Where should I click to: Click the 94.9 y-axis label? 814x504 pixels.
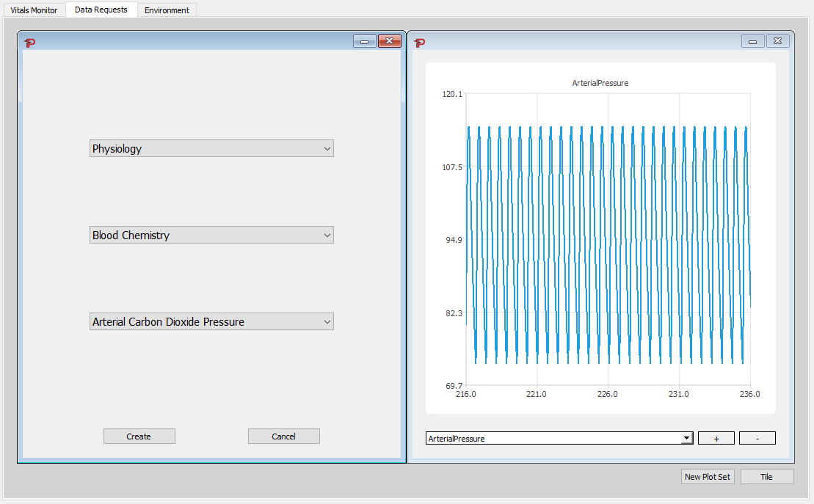[454, 240]
